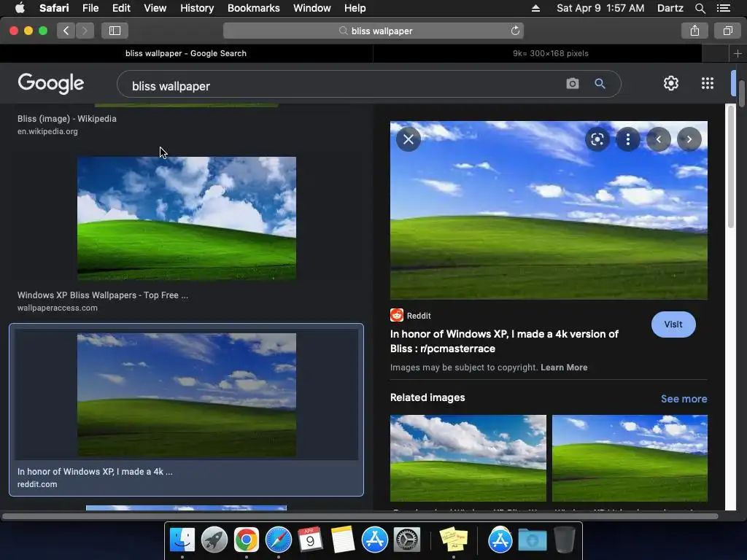The image size is (747, 560).
Task: Click the Dartz user name in menu bar
Action: click(670, 8)
